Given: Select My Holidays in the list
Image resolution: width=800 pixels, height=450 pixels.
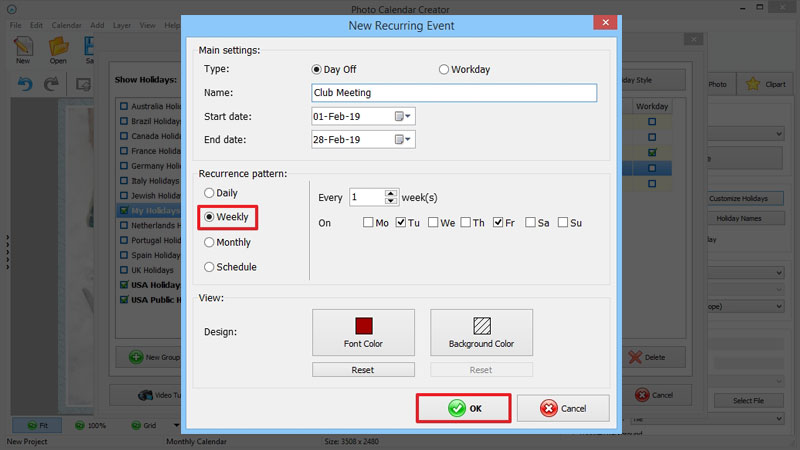Looking at the screenshot, I should pos(155,210).
